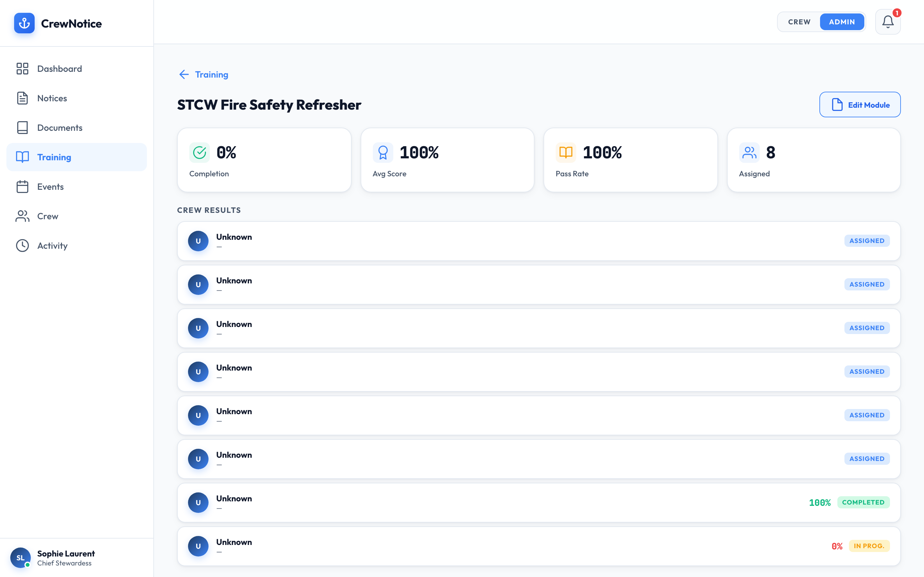Click the Edit Module button
This screenshot has height=577, width=924.
click(860, 104)
